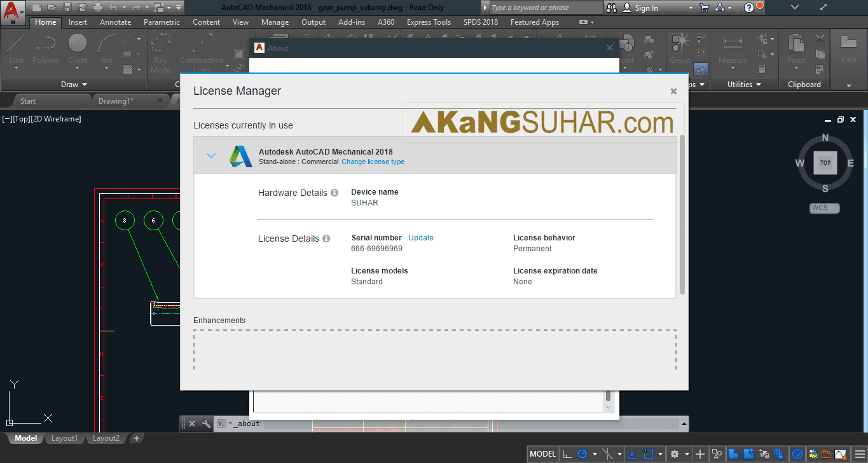The height and width of the screenshot is (463, 868).
Task: Select the Circle tool
Action: 78,49
